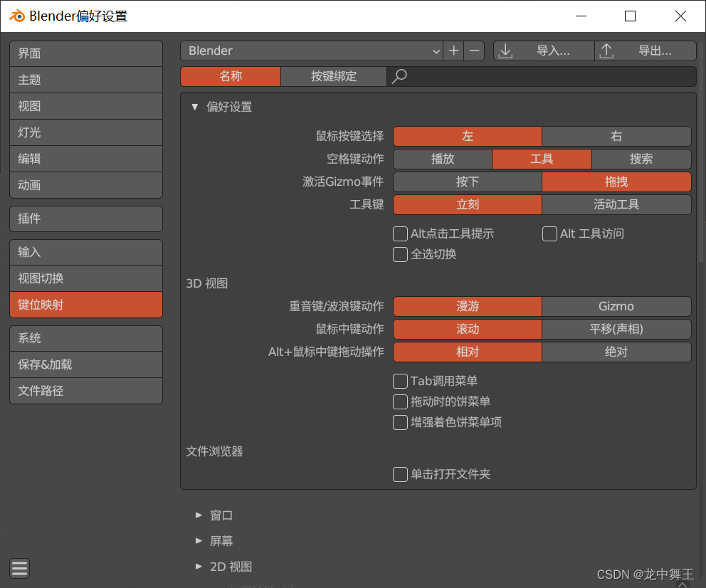The image size is (706, 588).
Task: Enable 单击打开文件夹 checkbox
Action: click(400, 474)
